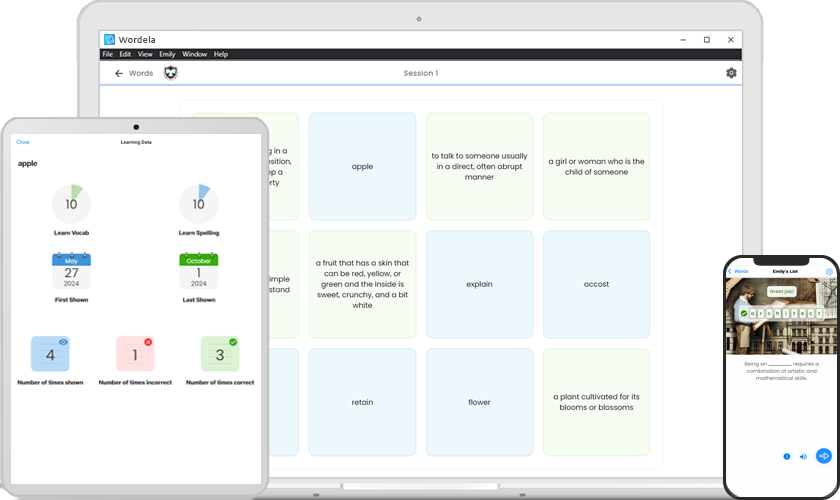840x500 pixels.
Task: Tap the green checkmark beside 'architect' letters
Action: tap(744, 314)
